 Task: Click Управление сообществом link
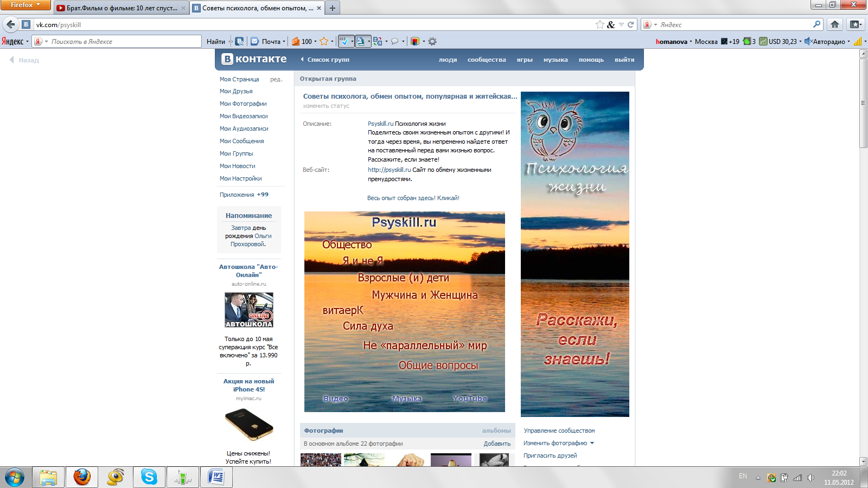[559, 431]
